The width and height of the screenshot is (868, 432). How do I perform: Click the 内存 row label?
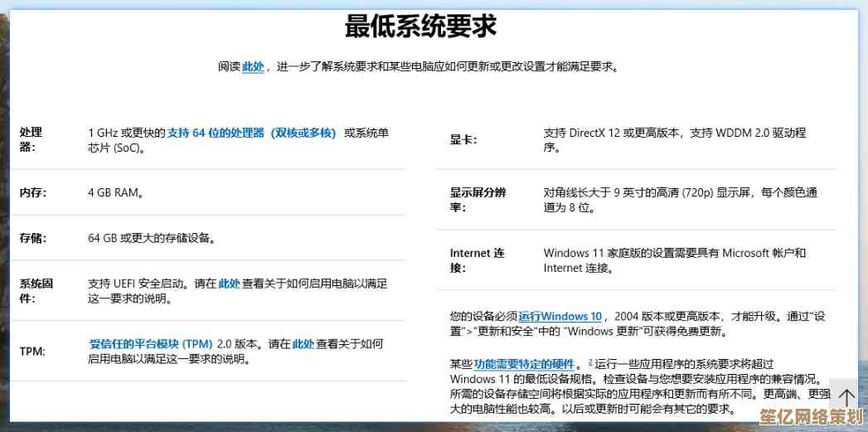coord(33,192)
